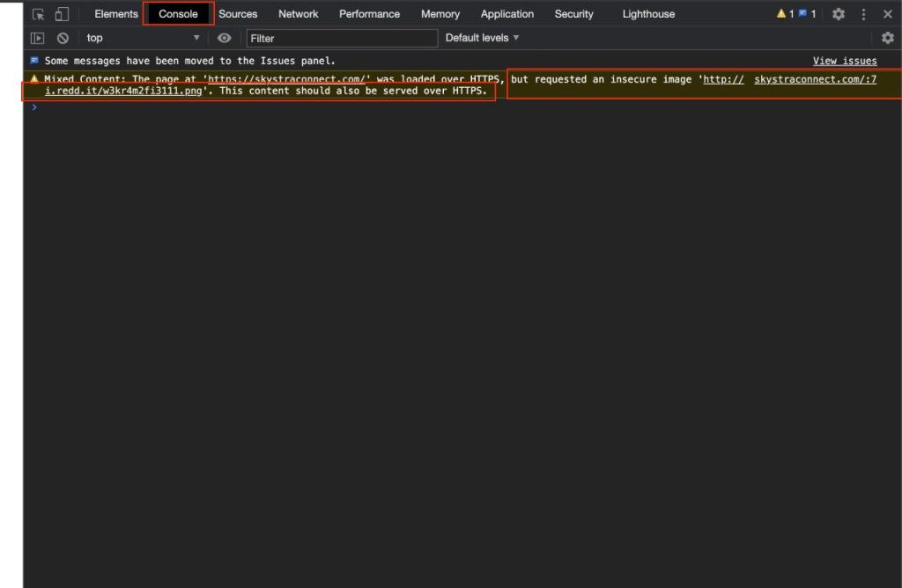Click the View issues link
Viewport: 902px width, 588px height.
pyautogui.click(x=844, y=61)
